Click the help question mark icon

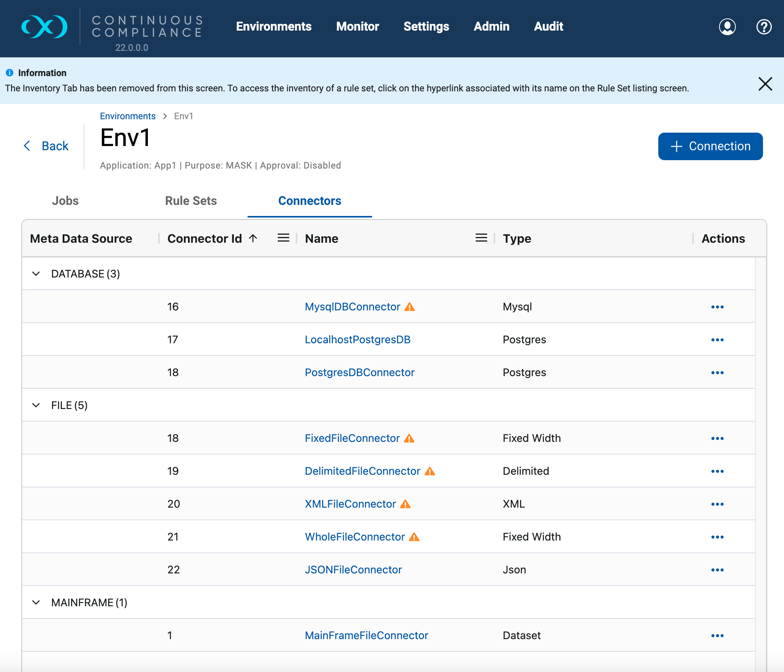coord(764,27)
